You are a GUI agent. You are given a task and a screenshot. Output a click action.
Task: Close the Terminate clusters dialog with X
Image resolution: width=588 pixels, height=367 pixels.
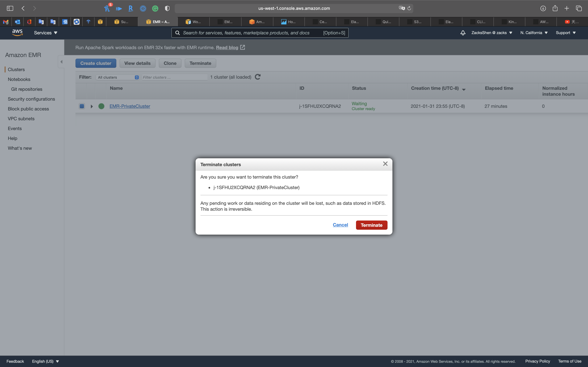[x=385, y=164]
